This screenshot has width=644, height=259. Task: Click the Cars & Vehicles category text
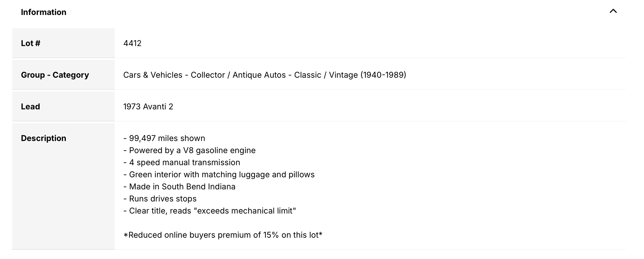pos(153,75)
